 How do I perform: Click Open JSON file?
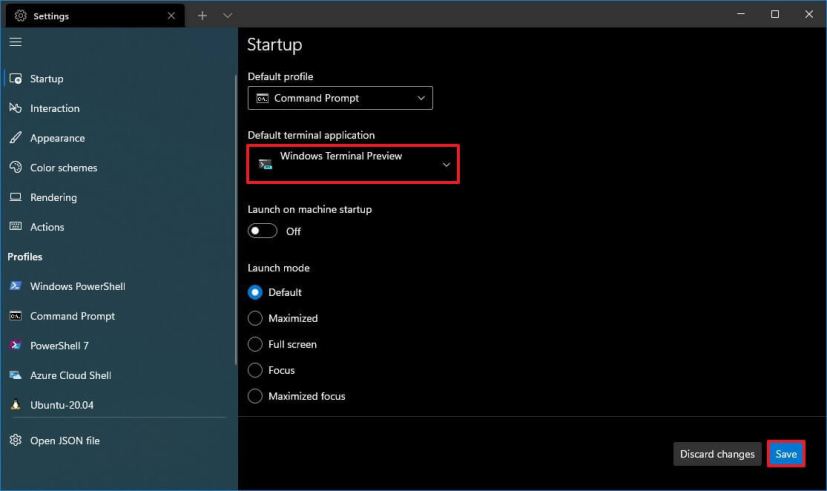coord(118,440)
